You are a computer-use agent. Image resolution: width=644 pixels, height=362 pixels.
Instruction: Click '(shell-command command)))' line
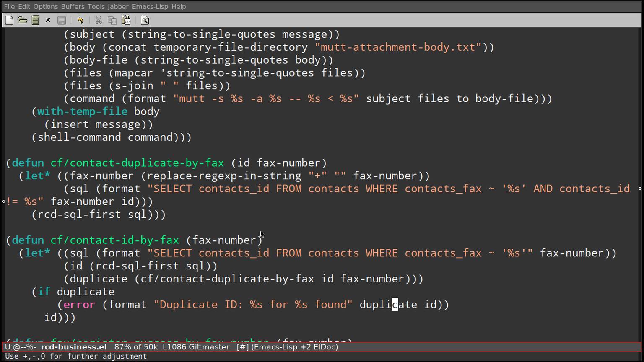pos(112,137)
